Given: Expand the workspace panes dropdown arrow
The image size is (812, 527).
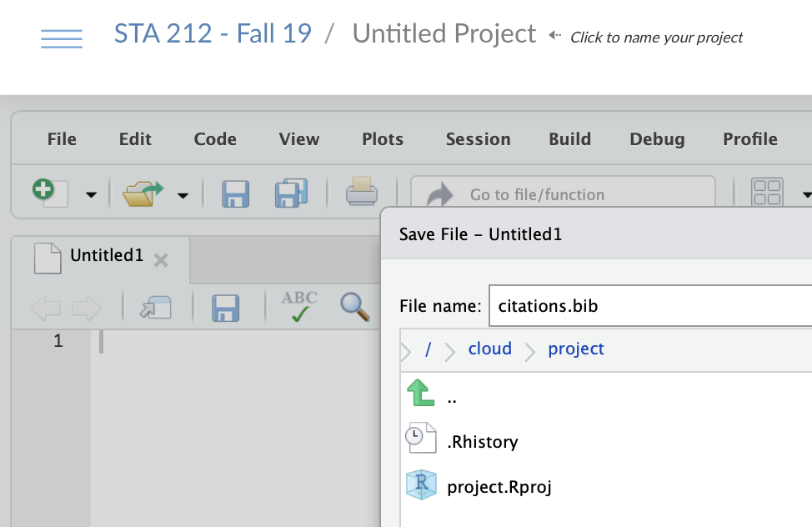Looking at the screenshot, I should tap(806, 195).
